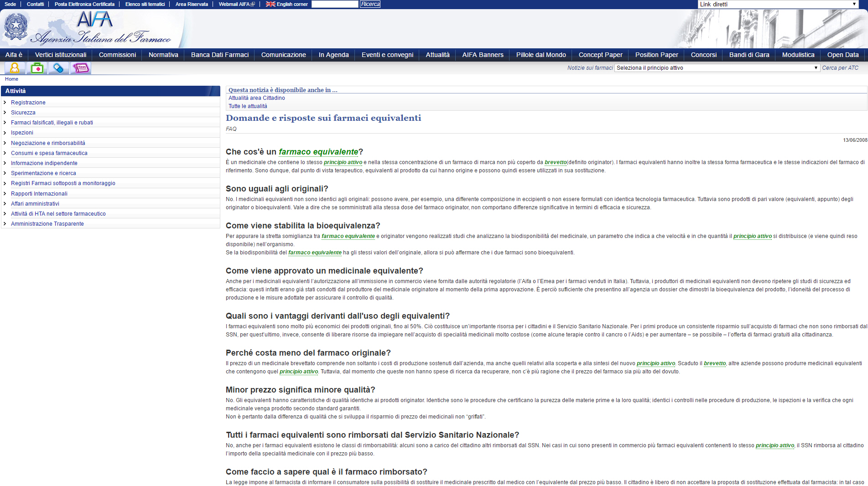Open the Area Riservata link
Viewport: 868px width, 486px height.
tap(192, 4)
